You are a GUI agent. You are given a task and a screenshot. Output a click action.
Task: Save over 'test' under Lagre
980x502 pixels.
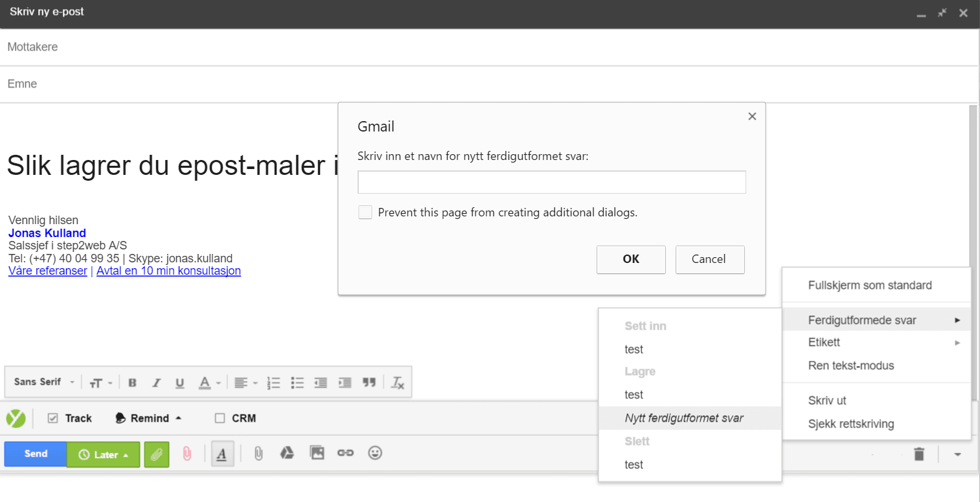(690, 394)
